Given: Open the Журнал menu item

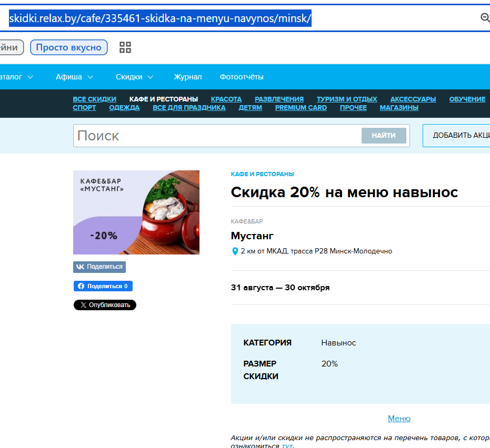Looking at the screenshot, I should point(187,77).
